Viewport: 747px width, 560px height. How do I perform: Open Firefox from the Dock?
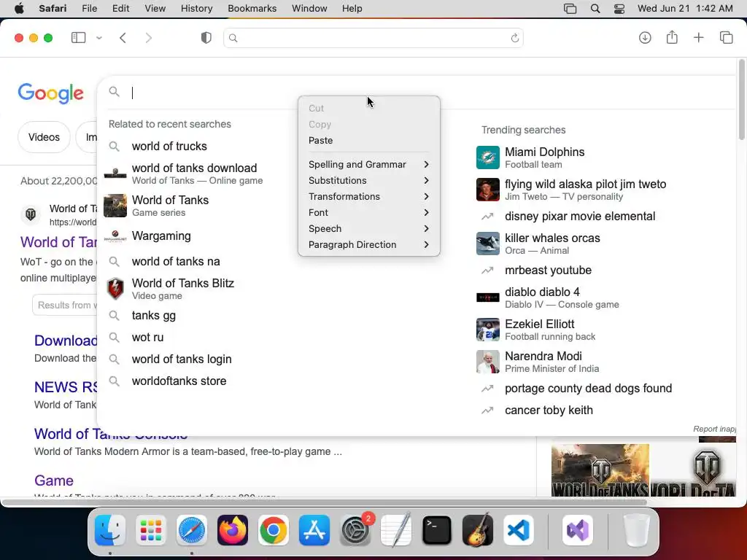coord(233,530)
